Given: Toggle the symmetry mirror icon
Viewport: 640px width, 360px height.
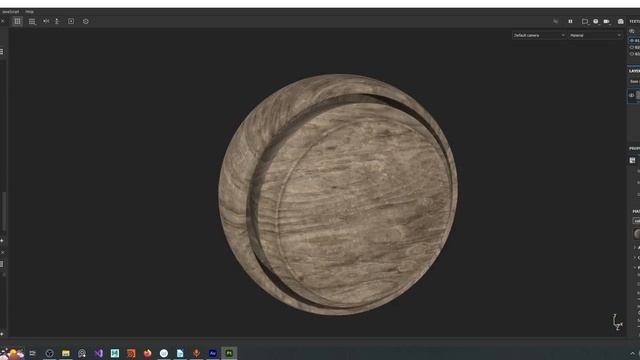Looking at the screenshot, I should (46, 21).
